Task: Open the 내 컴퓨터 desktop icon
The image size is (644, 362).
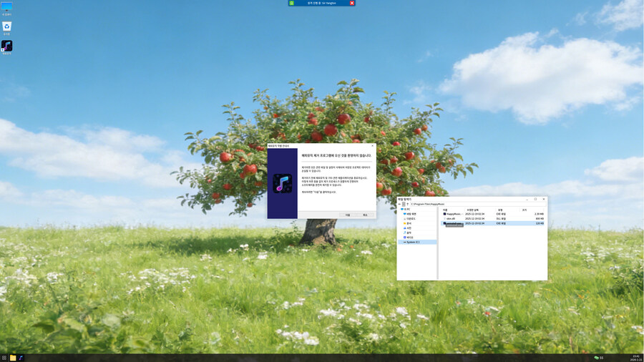Action: point(6,7)
